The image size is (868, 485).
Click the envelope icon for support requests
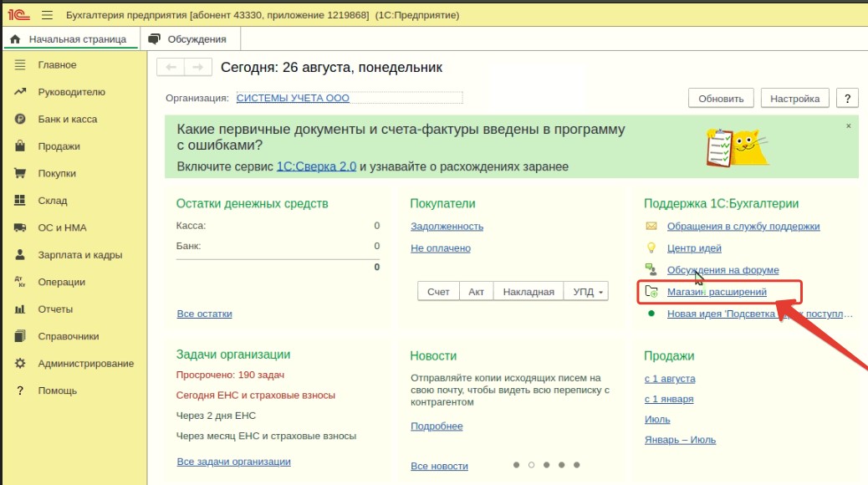tap(651, 227)
